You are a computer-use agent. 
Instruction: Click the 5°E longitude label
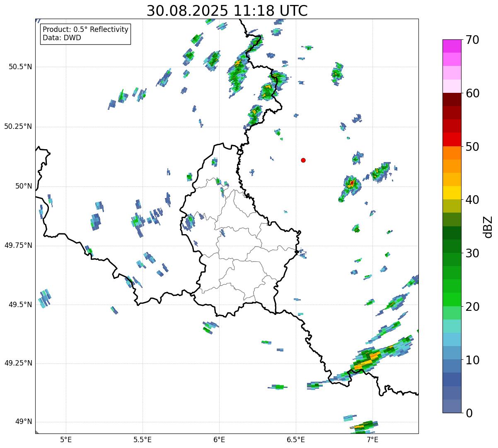[x=66, y=440]
